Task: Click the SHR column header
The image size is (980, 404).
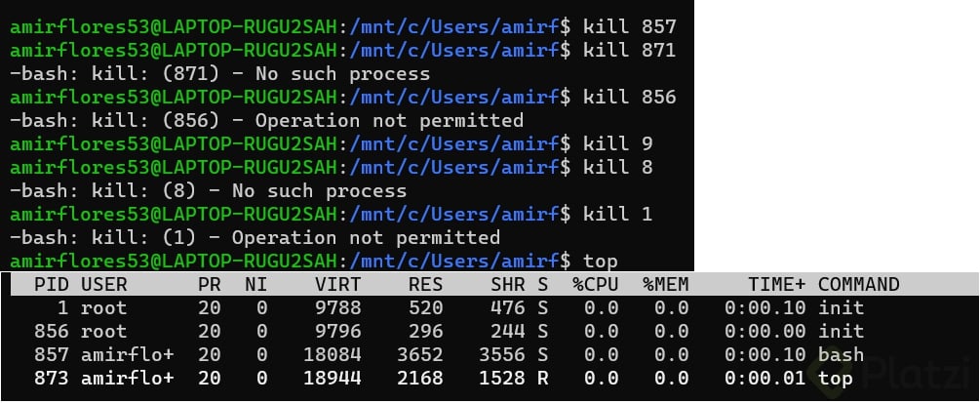Action: point(507,285)
